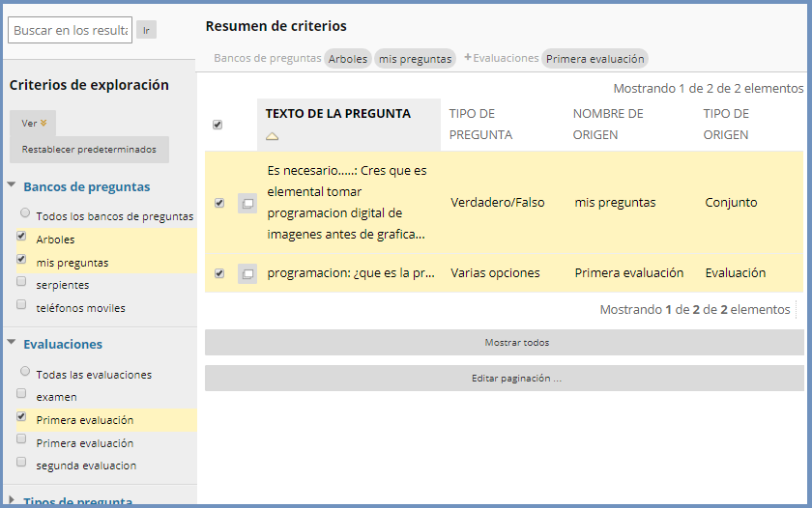Click the double chevron icon beside Ver
This screenshot has height=508, width=812.
click(43, 124)
